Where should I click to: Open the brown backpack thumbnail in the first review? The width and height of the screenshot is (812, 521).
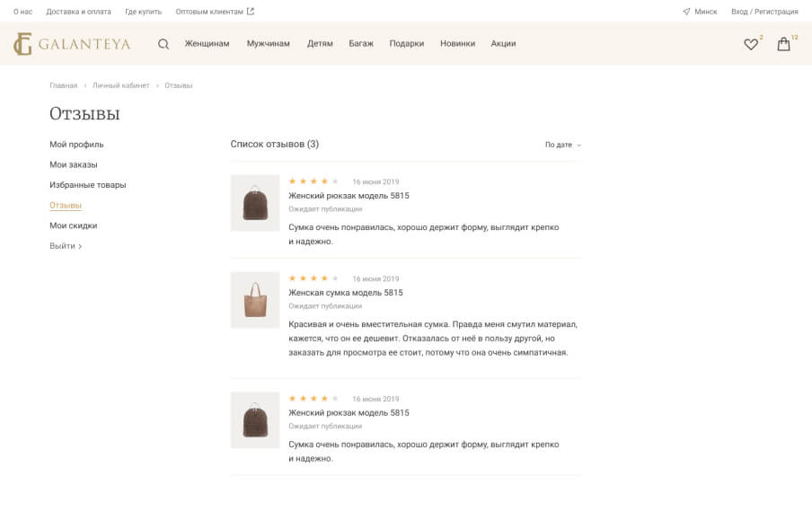click(x=255, y=203)
